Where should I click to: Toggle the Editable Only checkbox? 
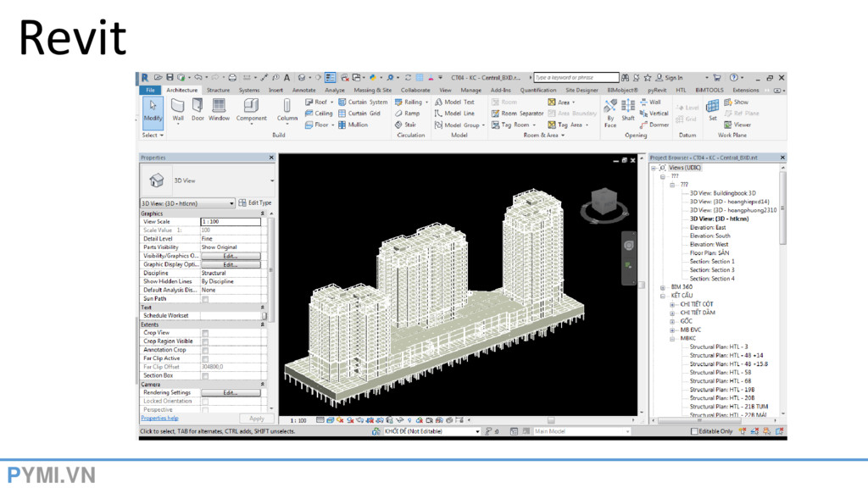click(694, 431)
